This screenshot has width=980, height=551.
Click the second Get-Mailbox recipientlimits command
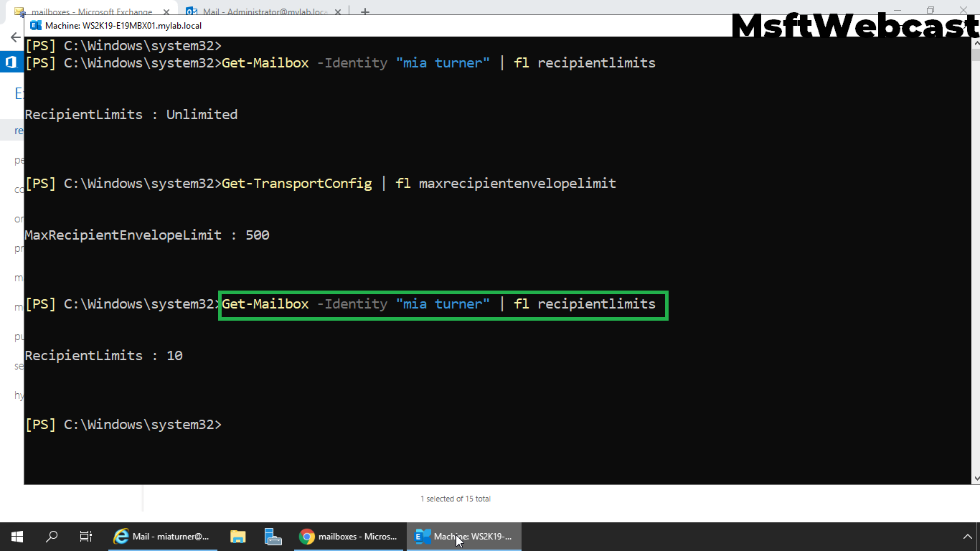(x=439, y=304)
